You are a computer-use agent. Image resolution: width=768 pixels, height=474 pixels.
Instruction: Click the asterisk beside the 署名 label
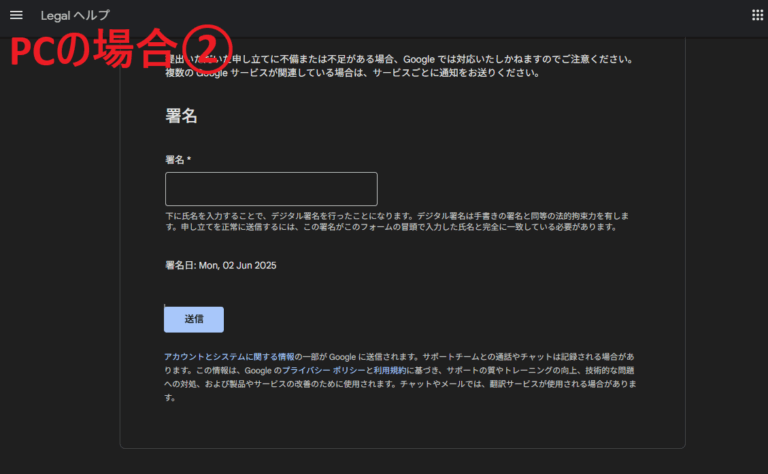(189, 160)
